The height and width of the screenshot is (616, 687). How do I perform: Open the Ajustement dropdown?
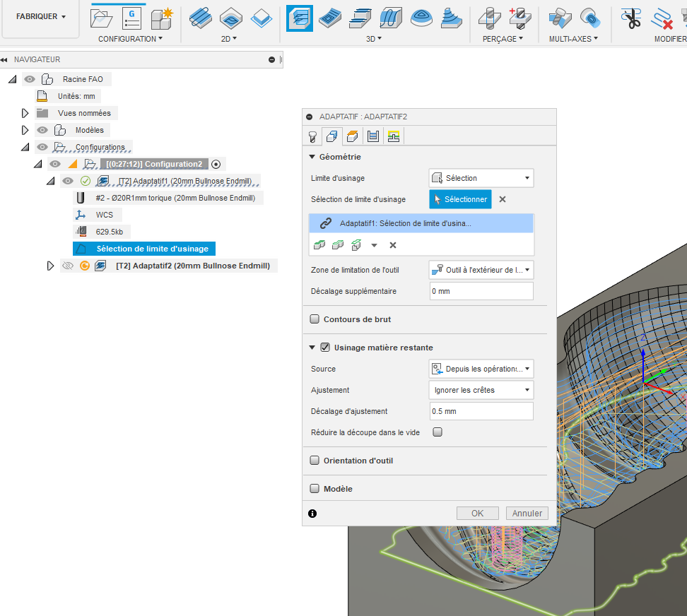[x=481, y=390]
